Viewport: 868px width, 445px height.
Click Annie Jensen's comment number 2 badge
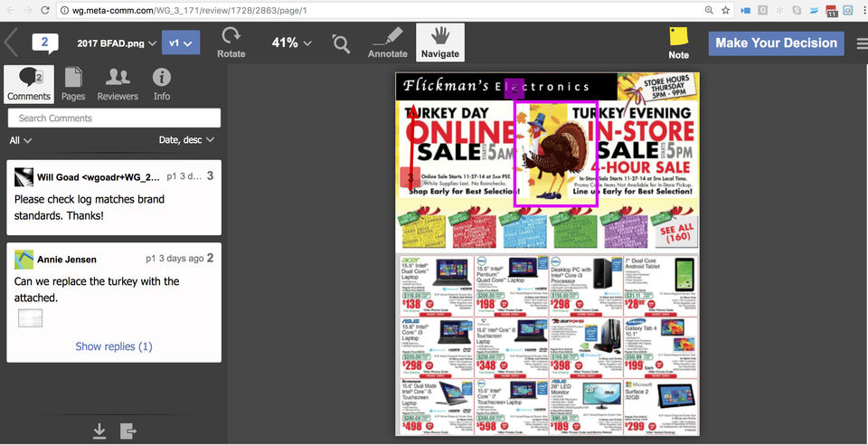(211, 258)
